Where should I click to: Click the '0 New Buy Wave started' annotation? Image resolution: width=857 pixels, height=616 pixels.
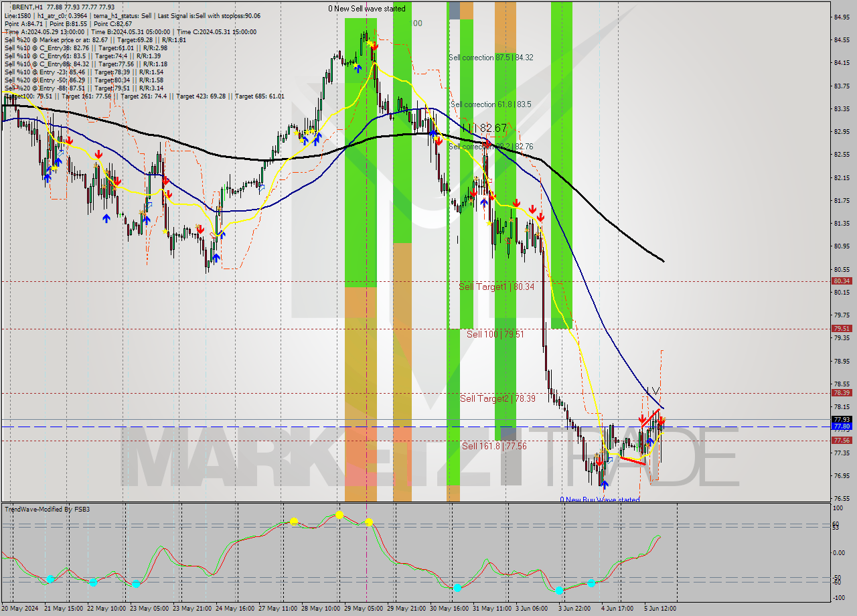(599, 500)
